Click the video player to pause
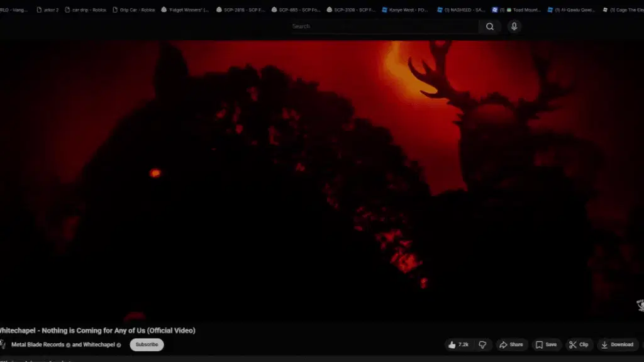 point(322,180)
